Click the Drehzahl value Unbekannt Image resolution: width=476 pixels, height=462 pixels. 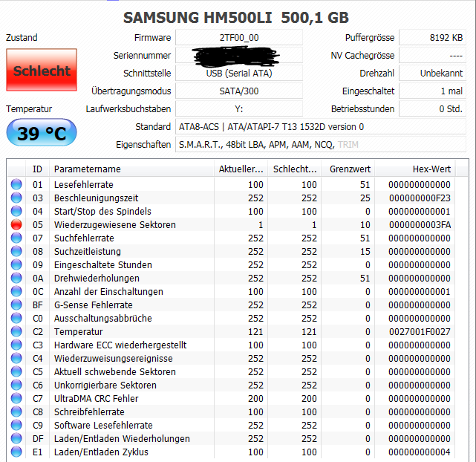pyautogui.click(x=432, y=73)
